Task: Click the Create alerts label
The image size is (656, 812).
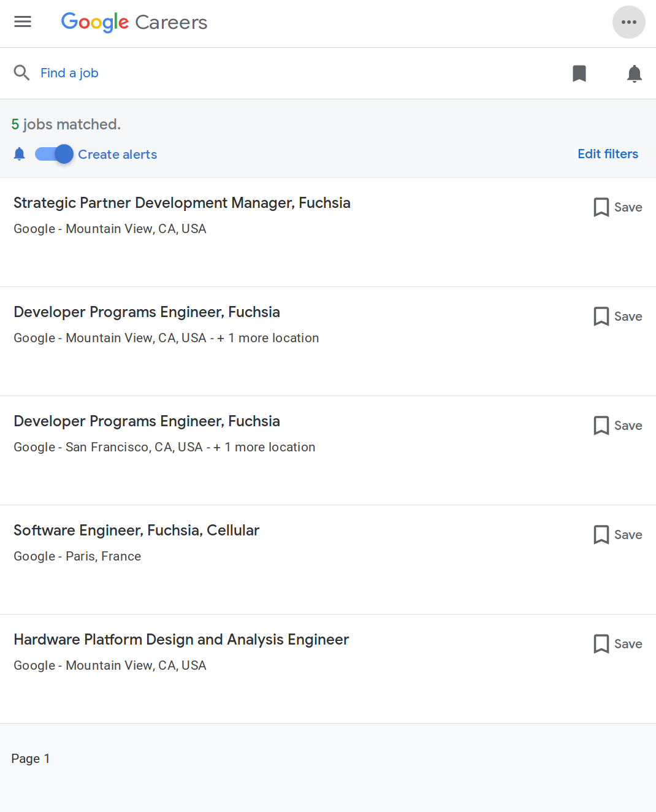Action: (x=117, y=155)
